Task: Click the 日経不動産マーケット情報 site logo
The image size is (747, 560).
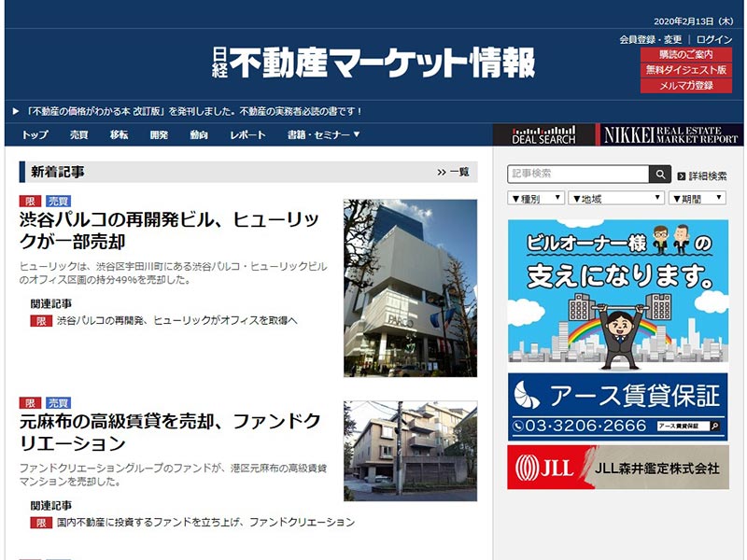Action: tap(373, 63)
